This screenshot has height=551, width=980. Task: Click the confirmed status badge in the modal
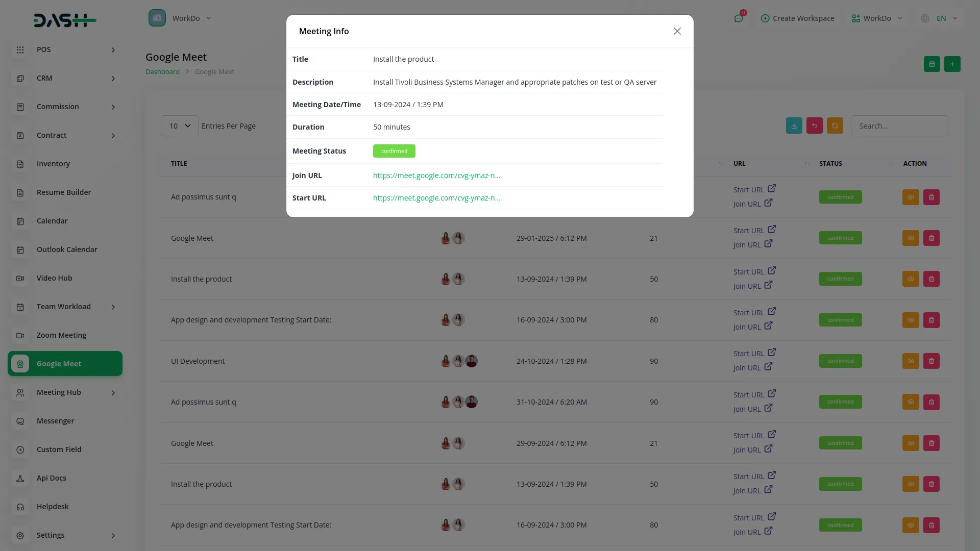coord(394,151)
